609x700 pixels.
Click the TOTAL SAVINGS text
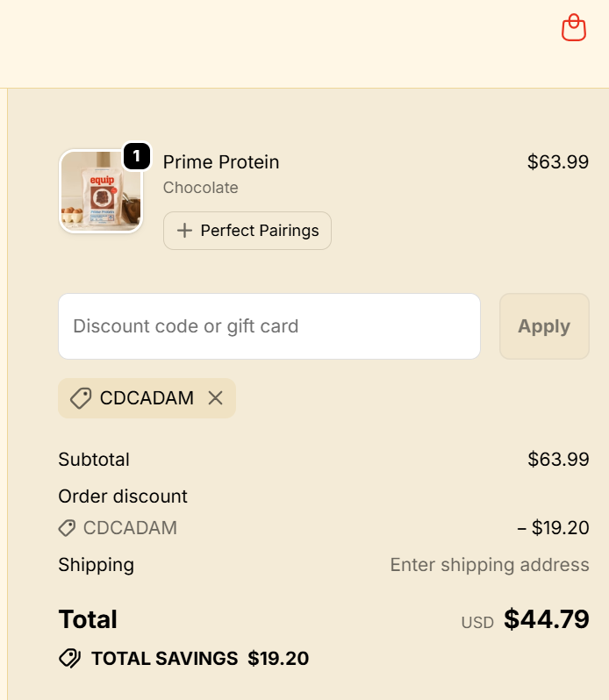pyautogui.click(x=164, y=658)
